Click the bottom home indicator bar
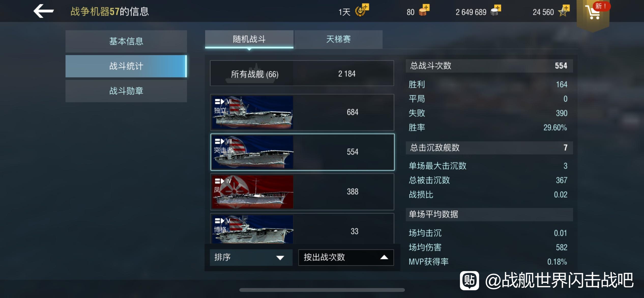Image resolution: width=644 pixels, height=298 pixels. (322, 290)
